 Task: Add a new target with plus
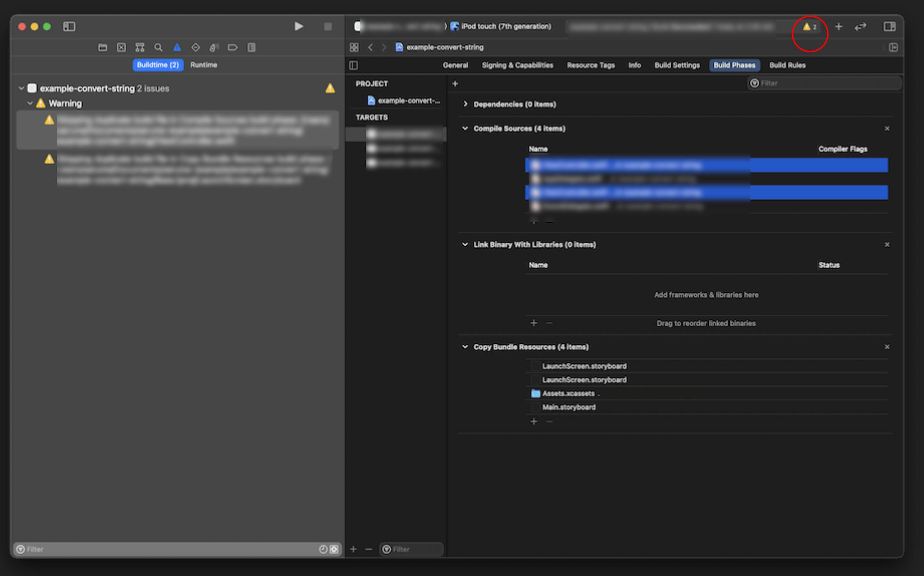353,549
